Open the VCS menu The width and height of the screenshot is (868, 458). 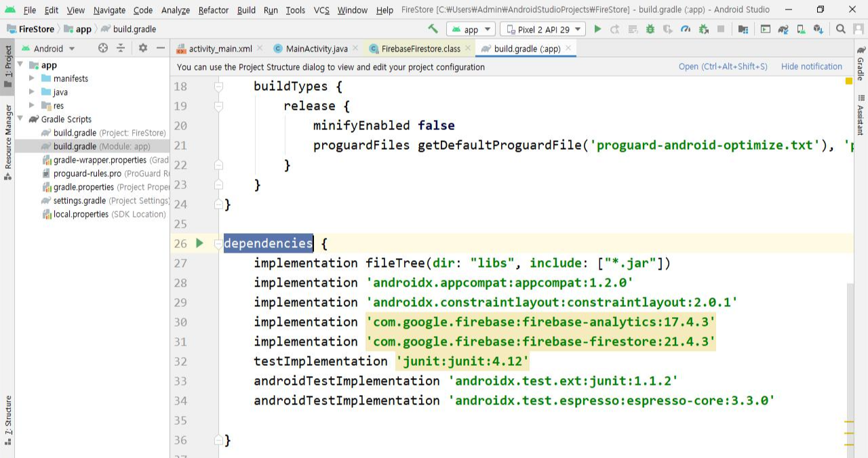click(321, 10)
